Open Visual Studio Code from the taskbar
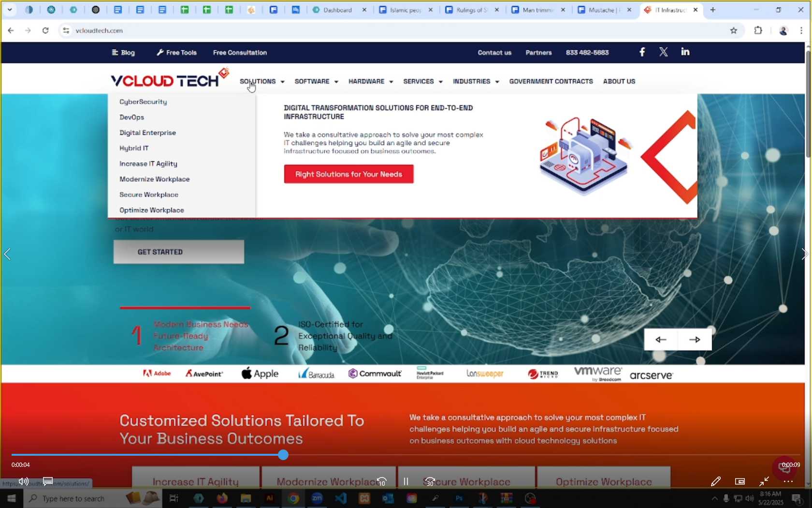812x508 pixels. [x=340, y=498]
